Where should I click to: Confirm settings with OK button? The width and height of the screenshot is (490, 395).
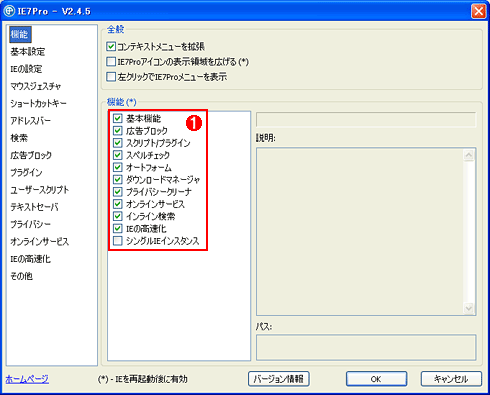[x=376, y=379]
